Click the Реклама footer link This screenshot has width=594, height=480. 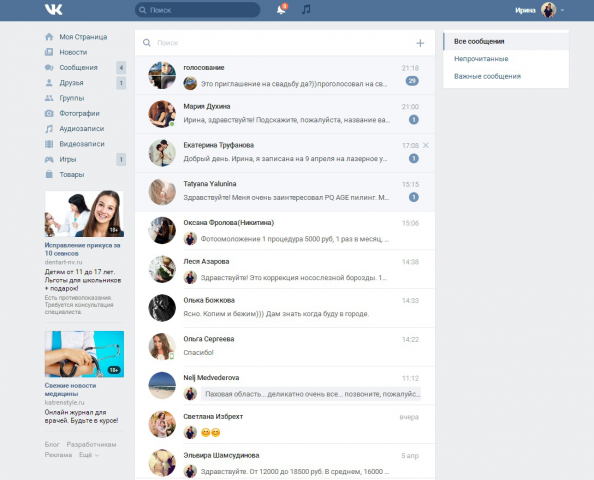coord(58,455)
